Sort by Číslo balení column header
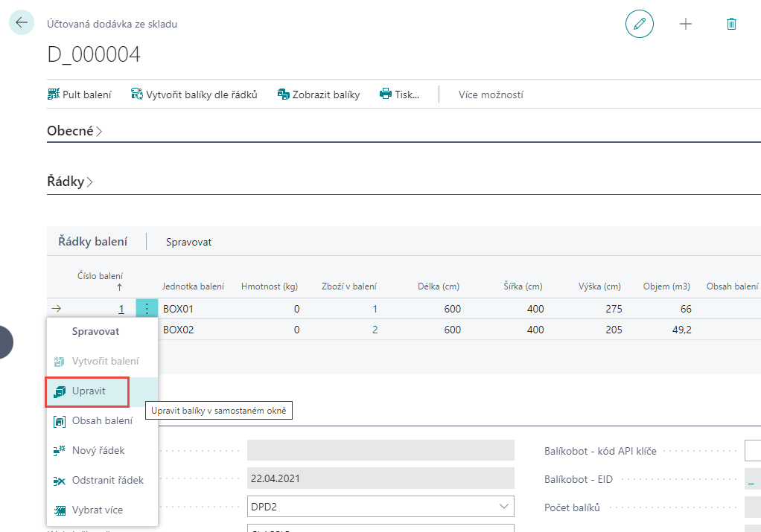 [101, 276]
